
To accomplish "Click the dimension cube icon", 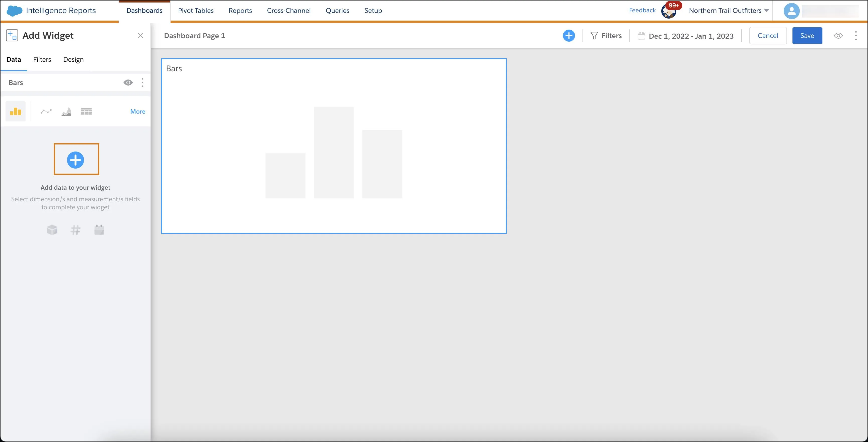I will [52, 230].
